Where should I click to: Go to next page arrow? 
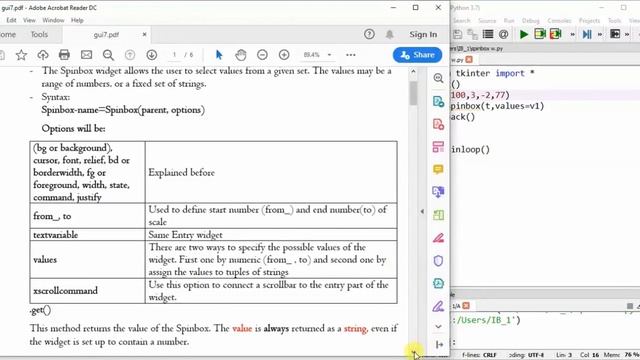pyautogui.click(x=152, y=55)
